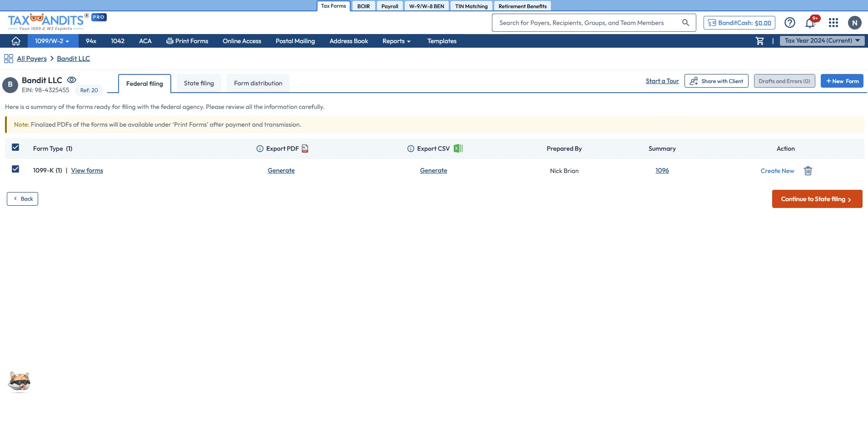
Task: Open the help question mark icon
Action: [x=790, y=23]
